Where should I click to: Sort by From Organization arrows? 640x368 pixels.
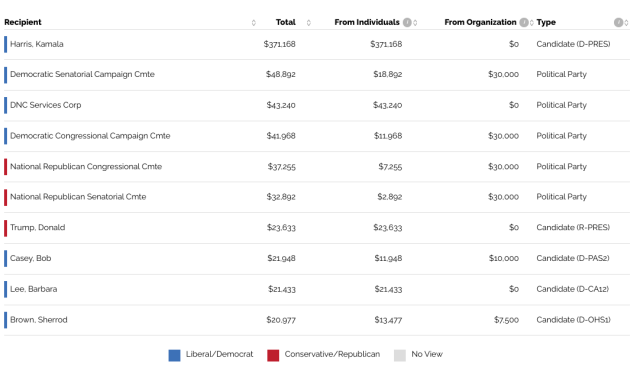[x=531, y=23]
